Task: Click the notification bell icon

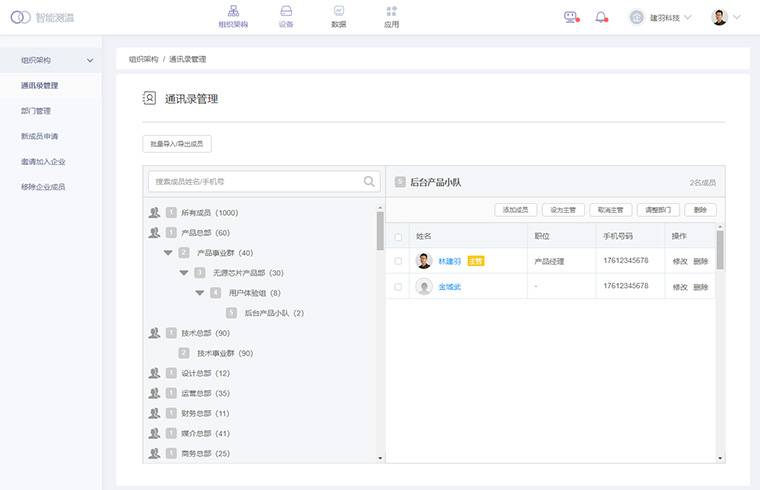Action: (601, 17)
